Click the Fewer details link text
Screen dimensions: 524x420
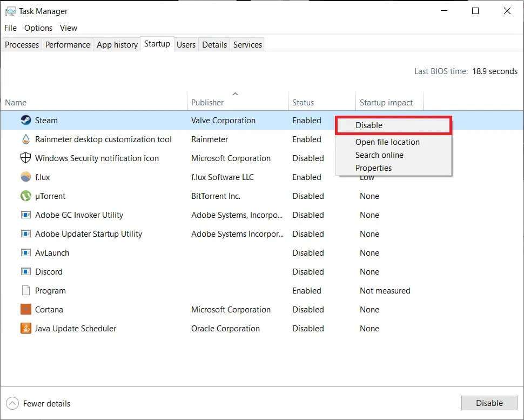tap(47, 404)
